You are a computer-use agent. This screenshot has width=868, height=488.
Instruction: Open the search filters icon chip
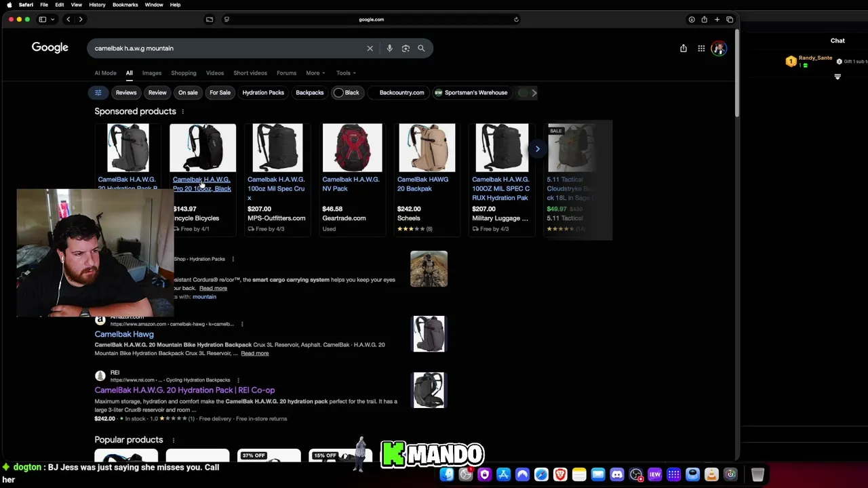pos(98,93)
